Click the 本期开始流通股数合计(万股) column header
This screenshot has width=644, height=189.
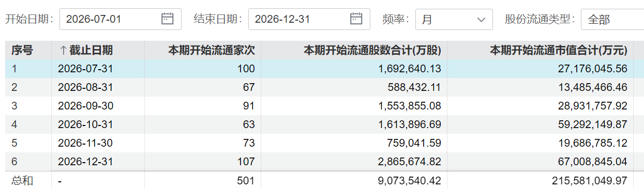tap(372, 50)
